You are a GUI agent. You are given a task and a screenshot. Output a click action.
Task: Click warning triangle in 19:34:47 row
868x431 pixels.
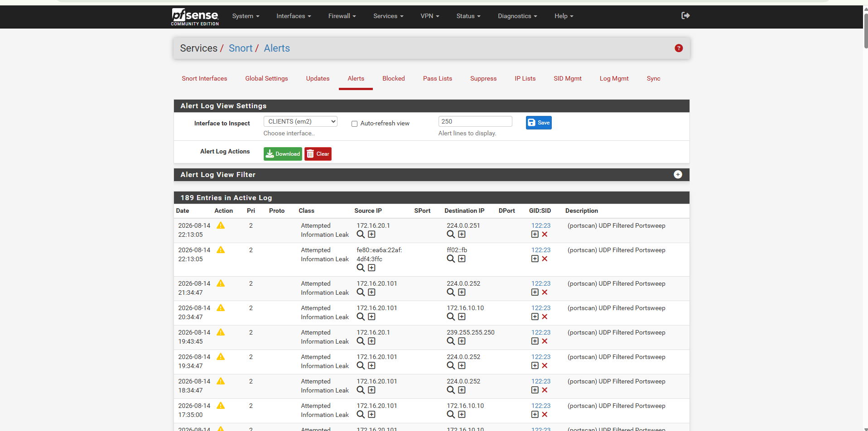[221, 357]
